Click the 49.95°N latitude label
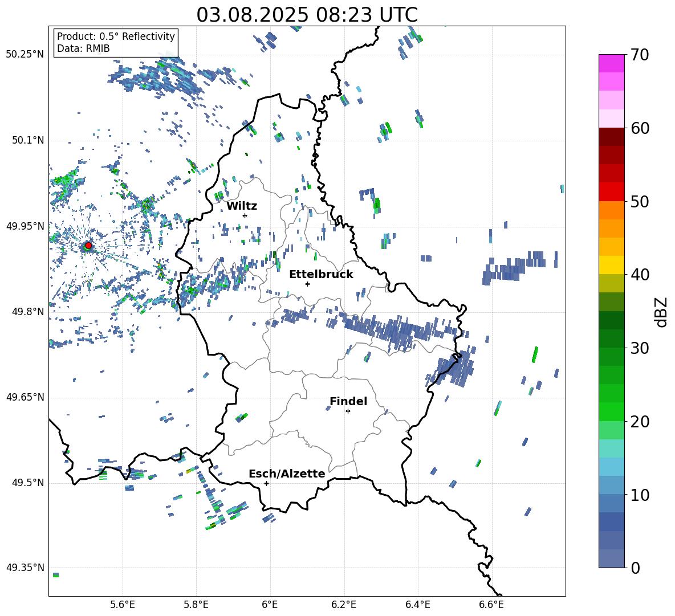Screen dimensions: 675x616 (x=25, y=226)
